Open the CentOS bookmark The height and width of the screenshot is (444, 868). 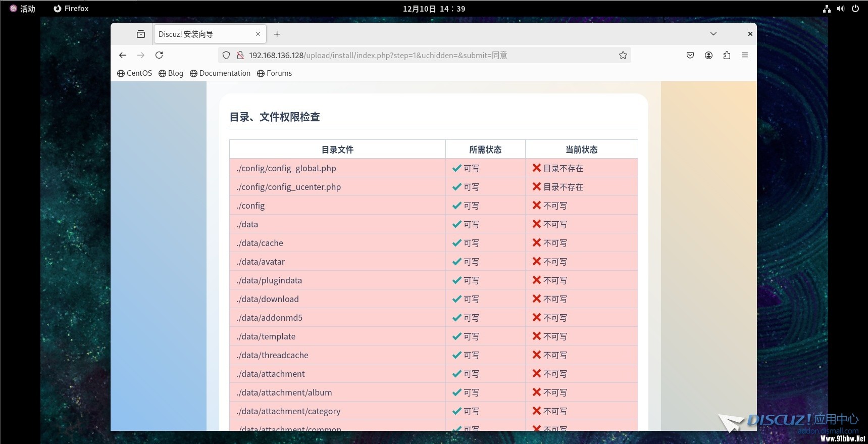(x=135, y=73)
